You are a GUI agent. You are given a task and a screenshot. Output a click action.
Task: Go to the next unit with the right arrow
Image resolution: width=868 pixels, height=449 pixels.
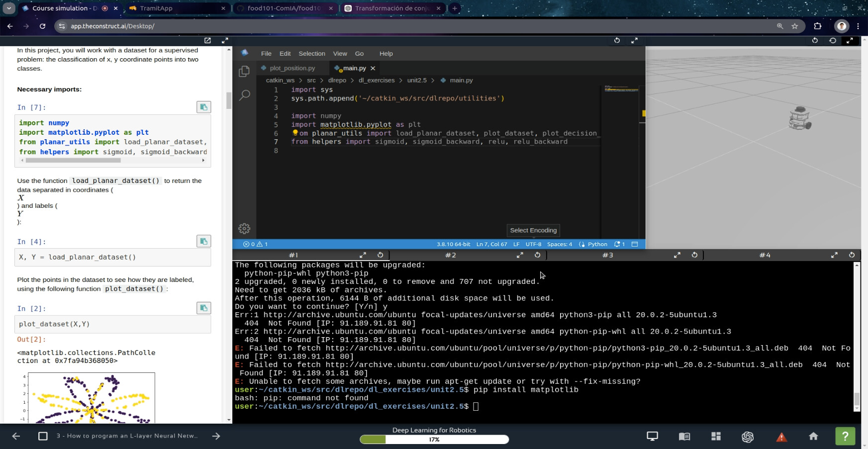click(216, 436)
